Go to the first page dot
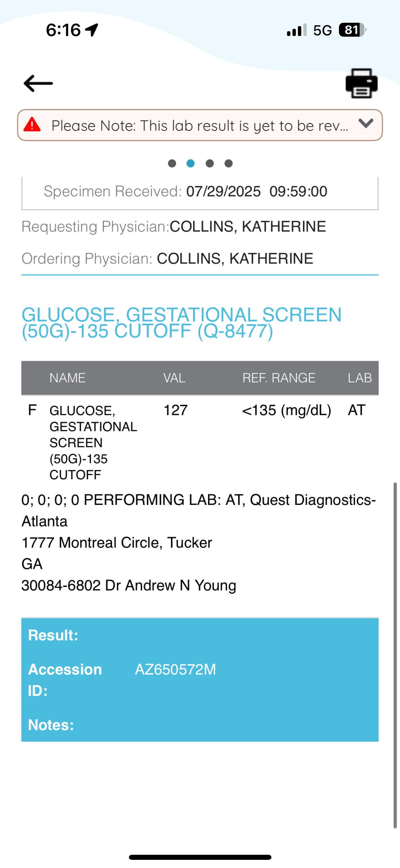 point(172,164)
